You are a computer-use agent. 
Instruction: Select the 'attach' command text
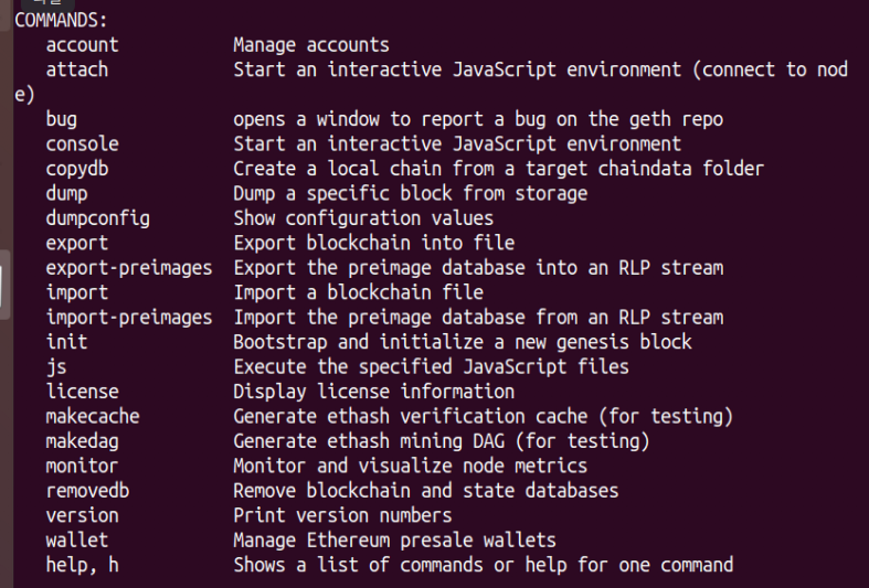77,69
